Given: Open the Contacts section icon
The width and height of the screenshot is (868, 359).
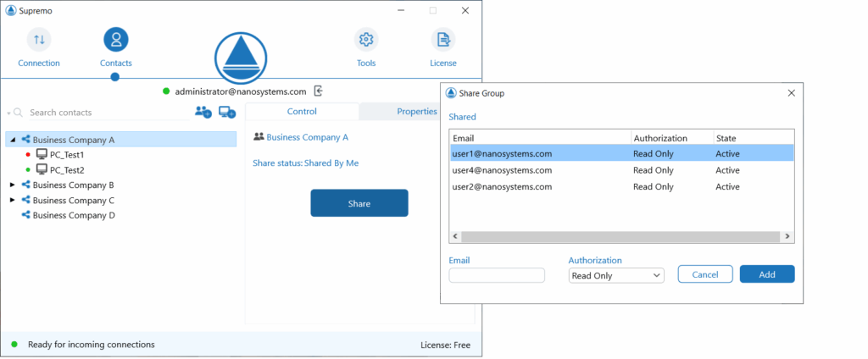Looking at the screenshot, I should point(115,39).
